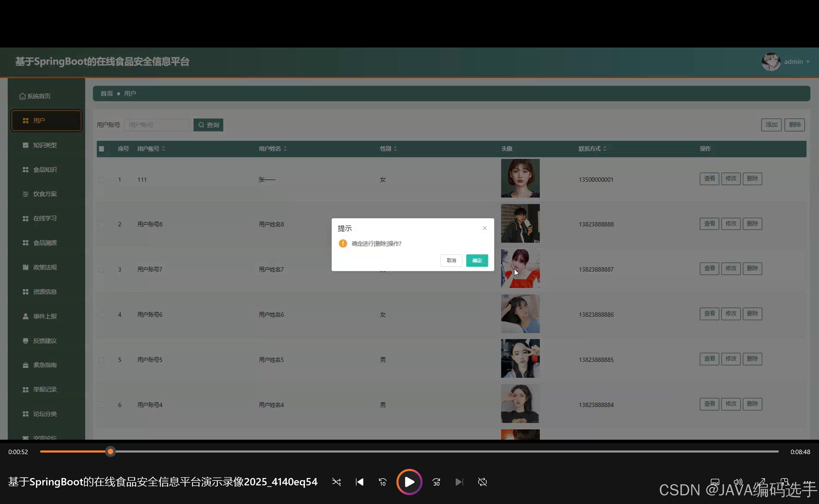Skip forward 30 seconds

coord(436,482)
